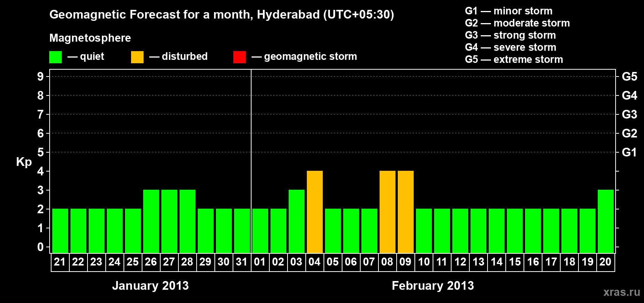644x303 pixels.
Task: Click the green bar for February 03
Action: point(297,222)
